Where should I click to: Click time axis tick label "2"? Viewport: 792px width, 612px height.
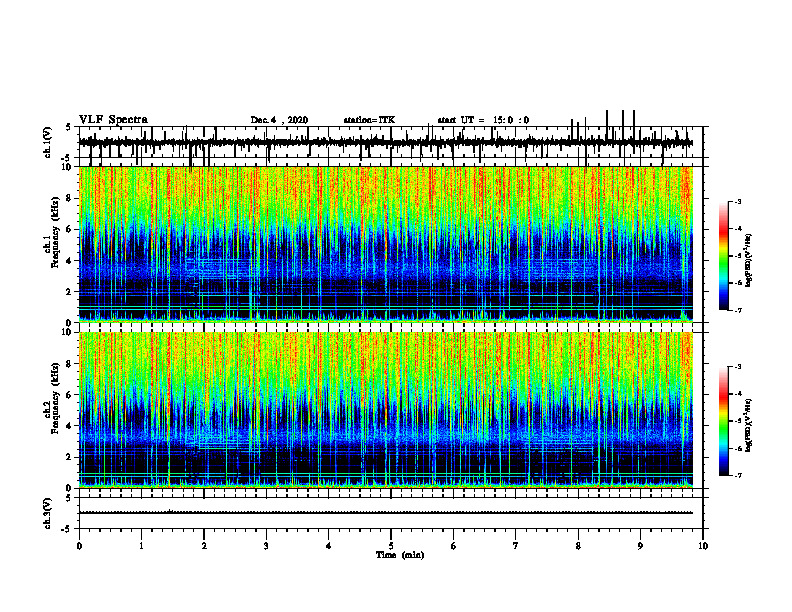click(204, 546)
